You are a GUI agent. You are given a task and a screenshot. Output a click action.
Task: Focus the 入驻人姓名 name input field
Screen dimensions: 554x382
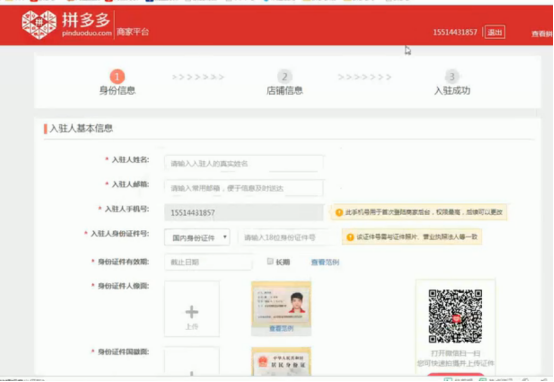pos(243,163)
